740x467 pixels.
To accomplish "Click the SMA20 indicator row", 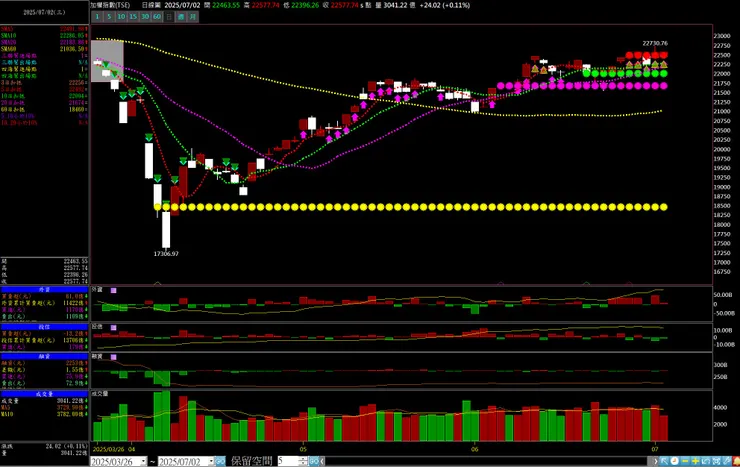I will pos(44,42).
